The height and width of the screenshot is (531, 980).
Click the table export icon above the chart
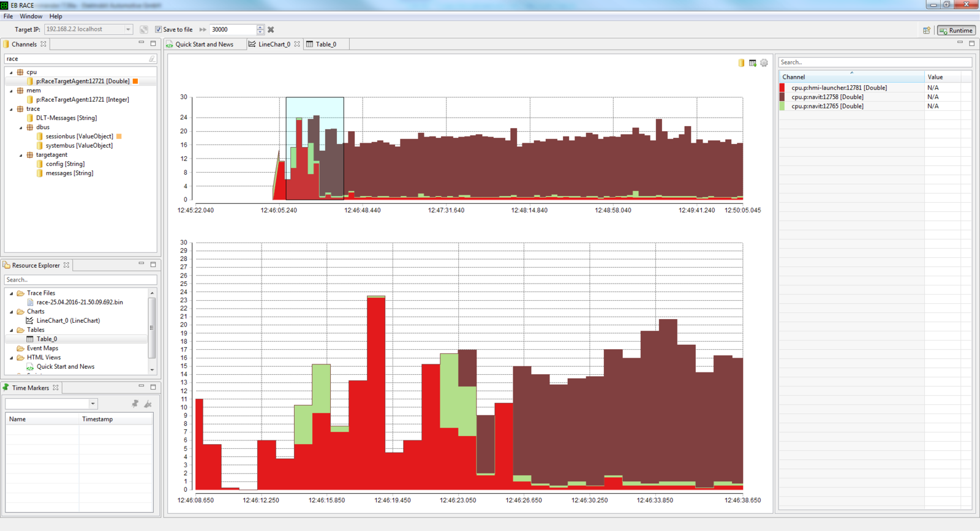click(x=752, y=62)
